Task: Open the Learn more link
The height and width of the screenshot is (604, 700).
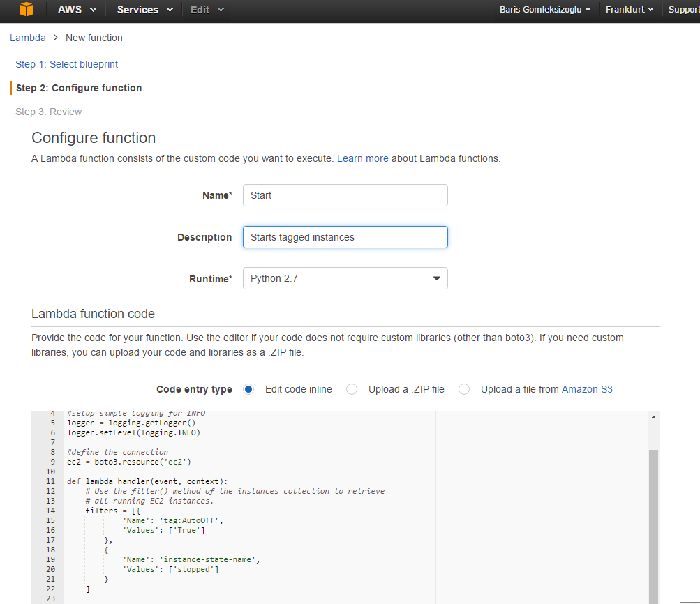Action: point(362,158)
